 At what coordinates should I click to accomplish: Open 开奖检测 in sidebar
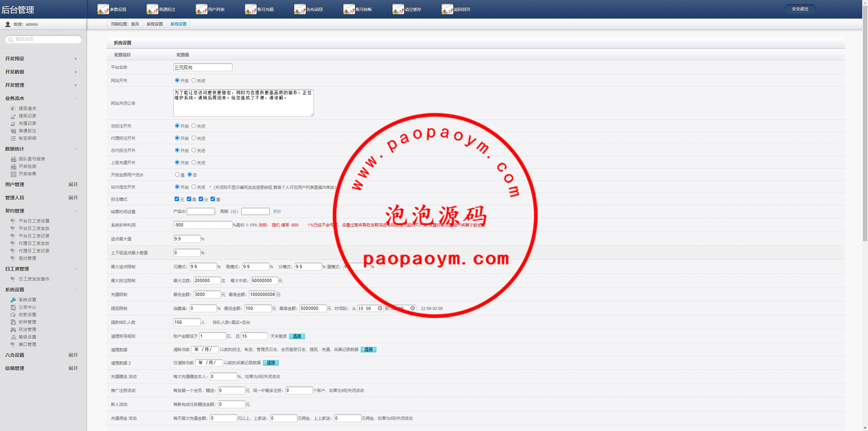coord(27,166)
